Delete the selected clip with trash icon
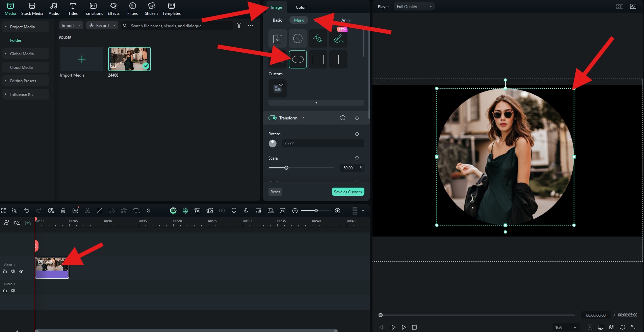 [63, 211]
